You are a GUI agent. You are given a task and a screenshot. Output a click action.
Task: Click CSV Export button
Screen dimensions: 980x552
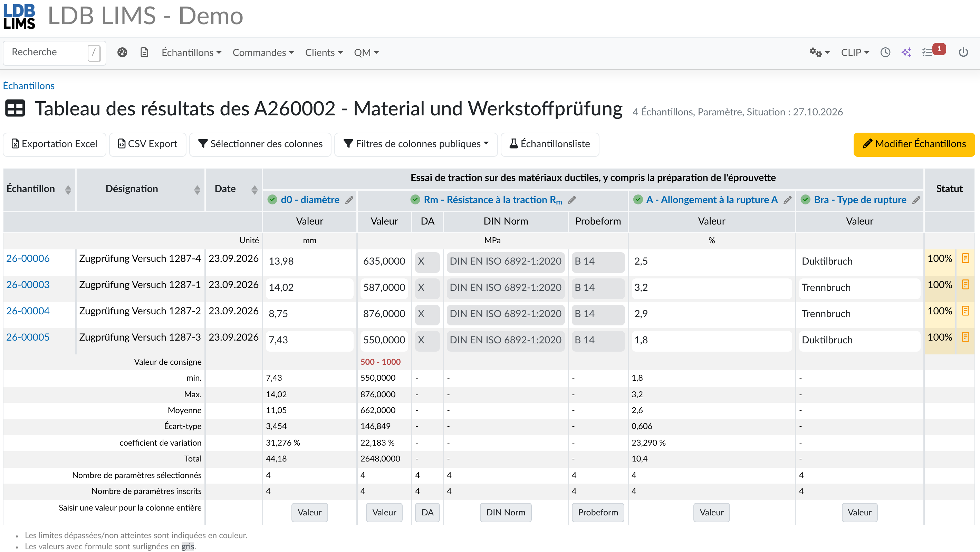tap(147, 144)
